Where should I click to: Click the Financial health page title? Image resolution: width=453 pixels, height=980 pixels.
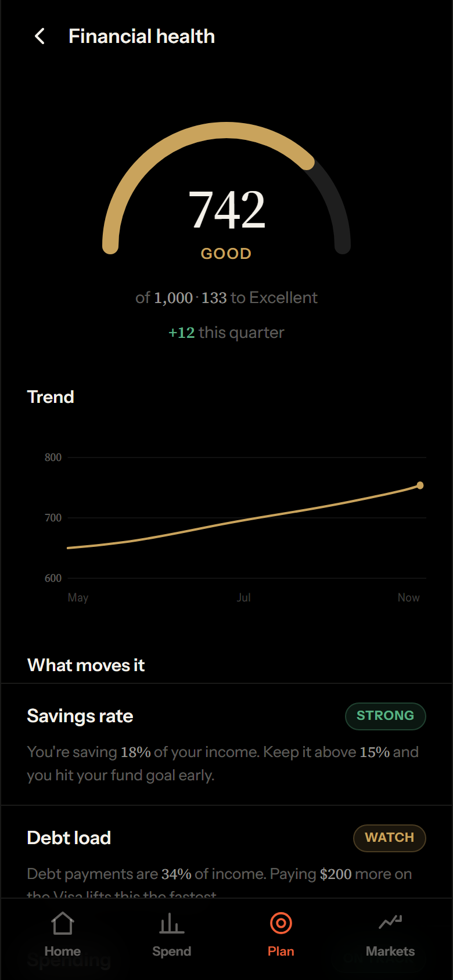pyautogui.click(x=142, y=37)
